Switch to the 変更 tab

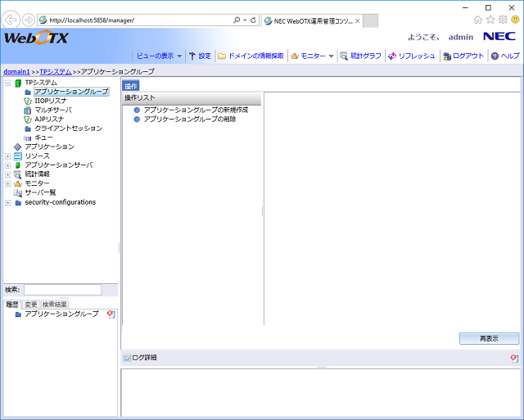tap(30, 305)
